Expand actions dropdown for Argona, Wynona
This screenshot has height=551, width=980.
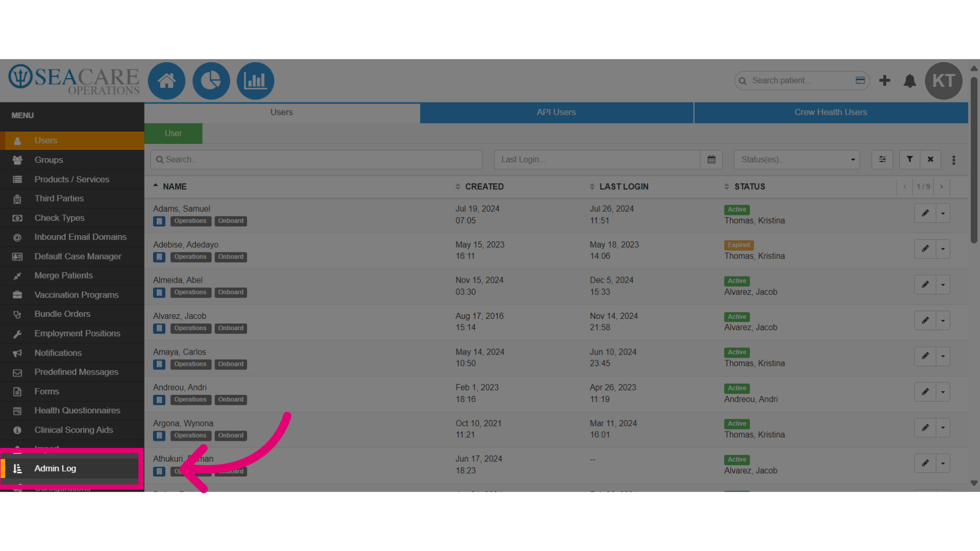click(x=943, y=428)
